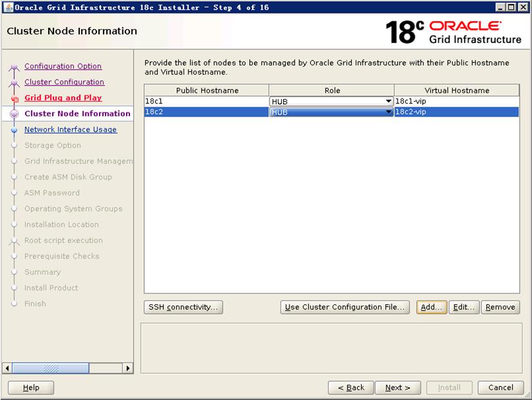Image resolution: width=532 pixels, height=400 pixels.
Task: Jump to Network Interface Usage step
Action: point(71,130)
